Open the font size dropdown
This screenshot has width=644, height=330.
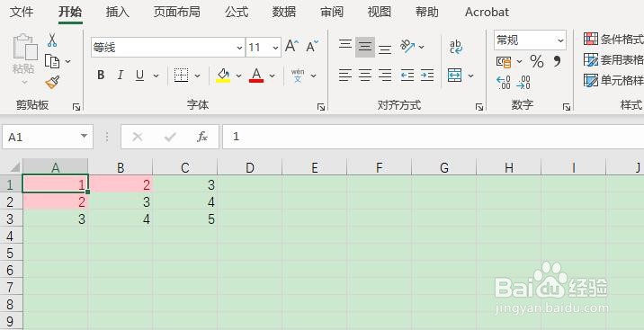[x=275, y=48]
